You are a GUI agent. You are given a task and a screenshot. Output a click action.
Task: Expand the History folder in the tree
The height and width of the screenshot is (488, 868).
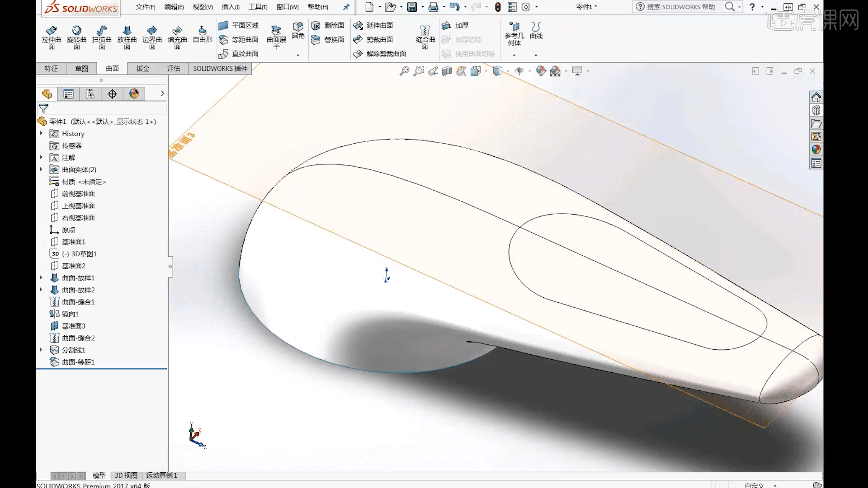(42, 133)
